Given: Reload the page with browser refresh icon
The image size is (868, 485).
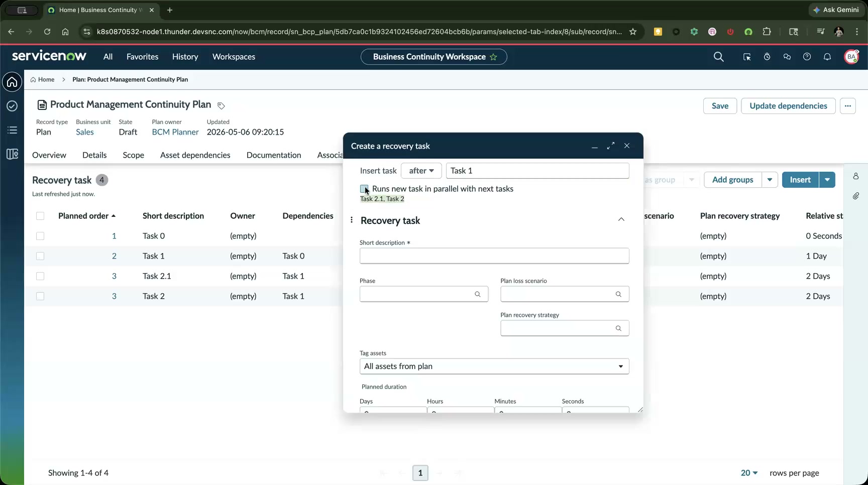Looking at the screenshot, I should (x=47, y=32).
